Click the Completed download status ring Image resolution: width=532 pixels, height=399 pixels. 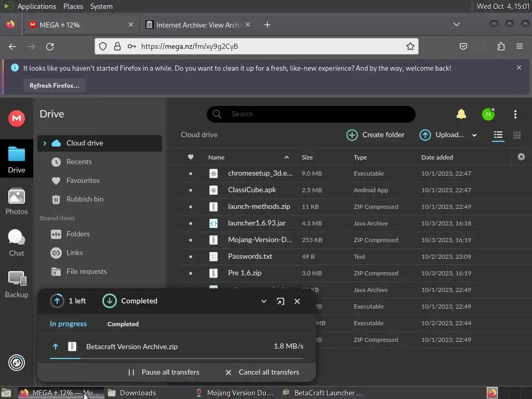pos(109,301)
